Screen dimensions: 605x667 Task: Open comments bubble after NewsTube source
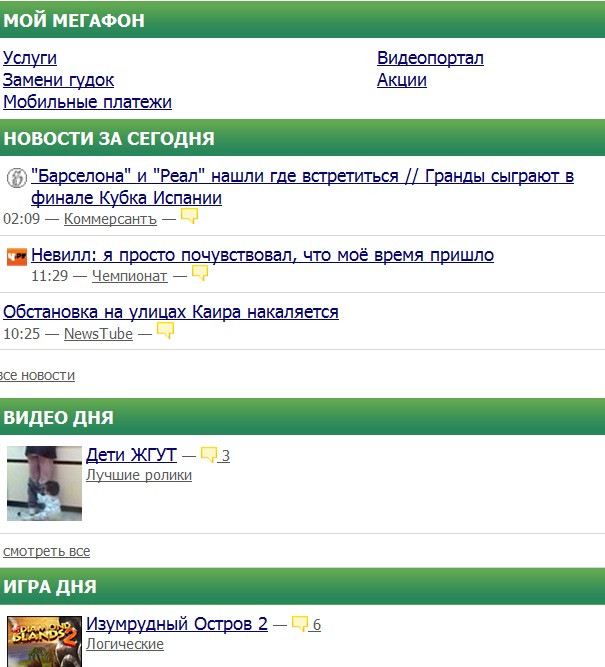[165, 331]
